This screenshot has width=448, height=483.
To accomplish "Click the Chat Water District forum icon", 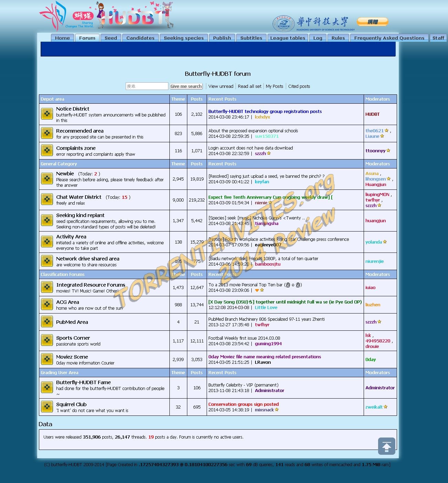I will 47,199.
